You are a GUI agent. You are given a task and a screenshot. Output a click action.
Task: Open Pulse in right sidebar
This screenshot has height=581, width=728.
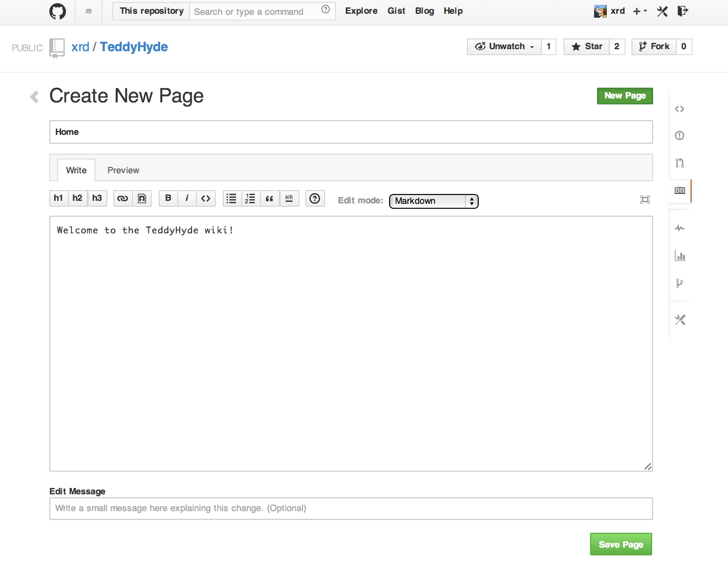(680, 228)
